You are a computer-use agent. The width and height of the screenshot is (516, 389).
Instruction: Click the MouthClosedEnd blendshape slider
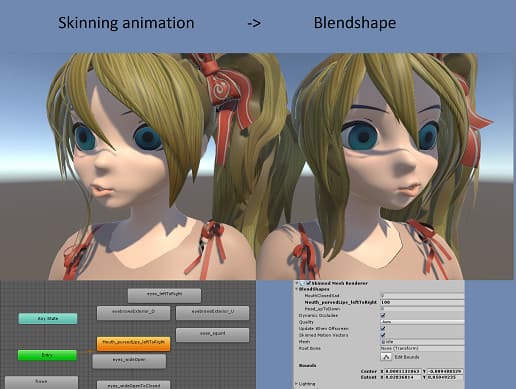422,295
